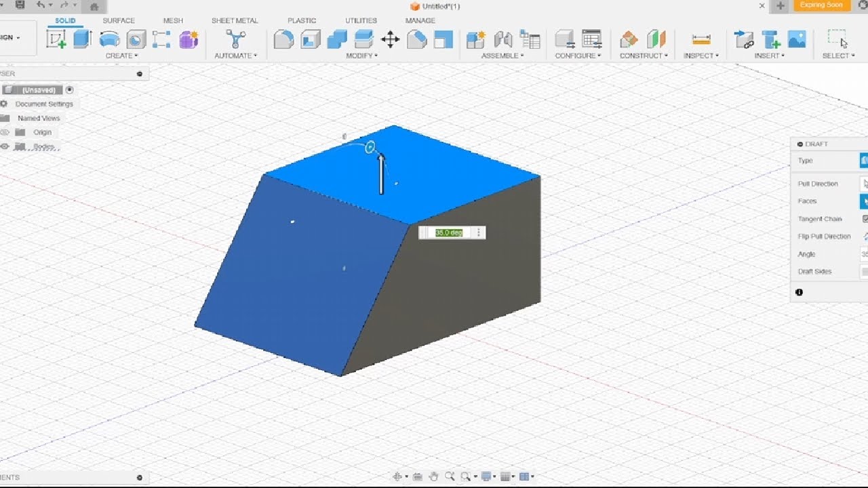Click Configure Model icon
The image size is (868, 488).
click(565, 39)
